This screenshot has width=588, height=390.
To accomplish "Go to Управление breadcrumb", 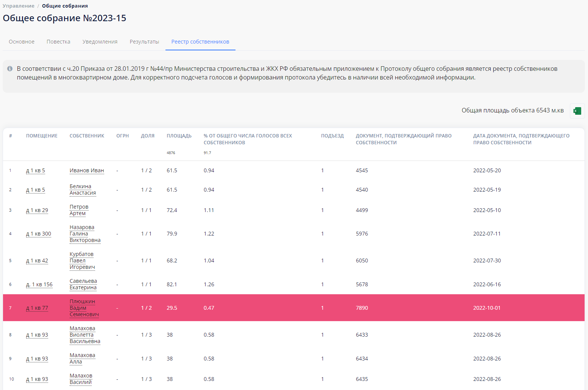I will coord(19,6).
